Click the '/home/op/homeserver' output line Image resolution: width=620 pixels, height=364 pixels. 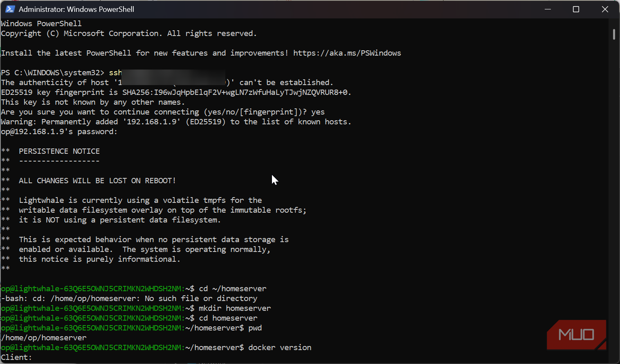44,338
